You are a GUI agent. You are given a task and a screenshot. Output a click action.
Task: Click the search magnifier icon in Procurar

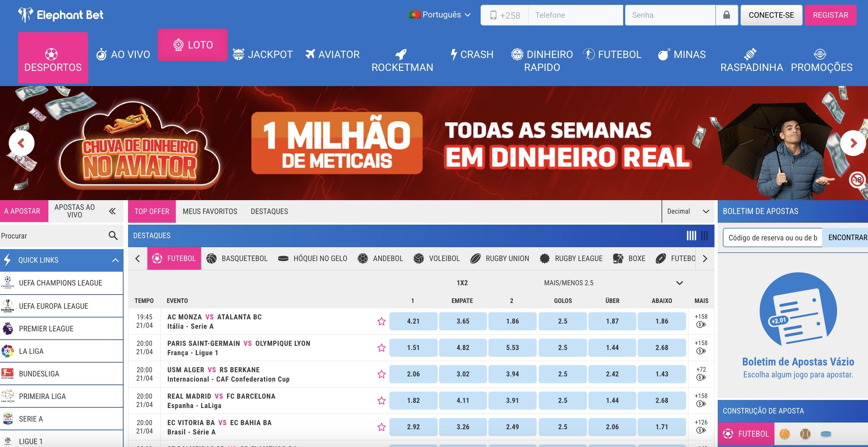pos(113,236)
